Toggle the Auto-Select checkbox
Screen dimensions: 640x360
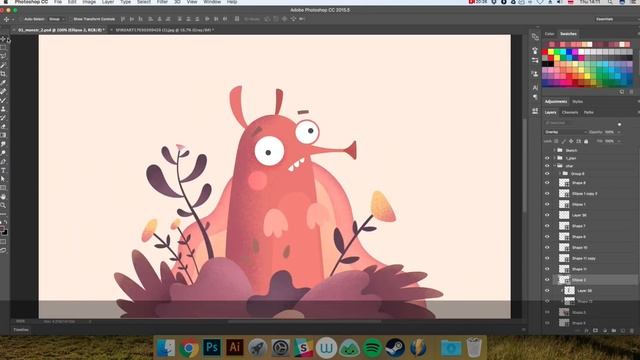click(x=21, y=19)
